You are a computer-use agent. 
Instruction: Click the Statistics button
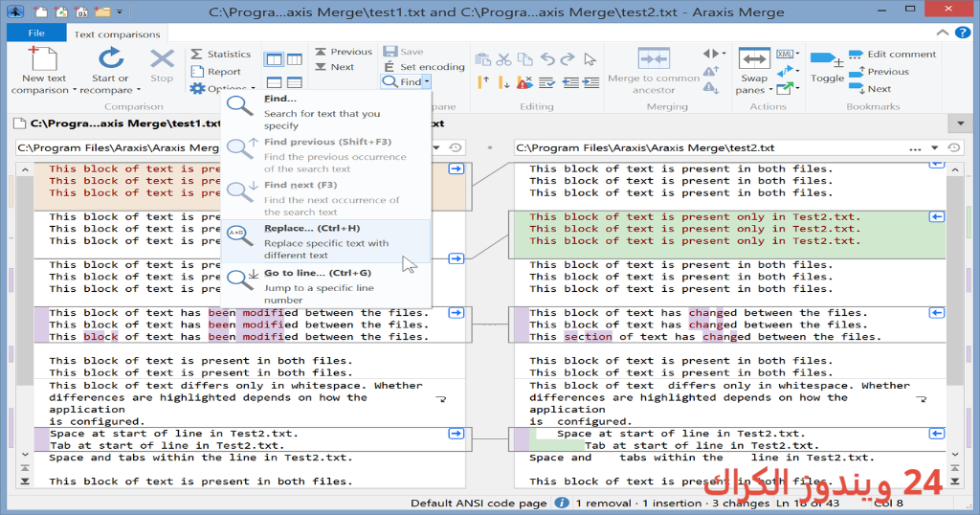(x=221, y=55)
